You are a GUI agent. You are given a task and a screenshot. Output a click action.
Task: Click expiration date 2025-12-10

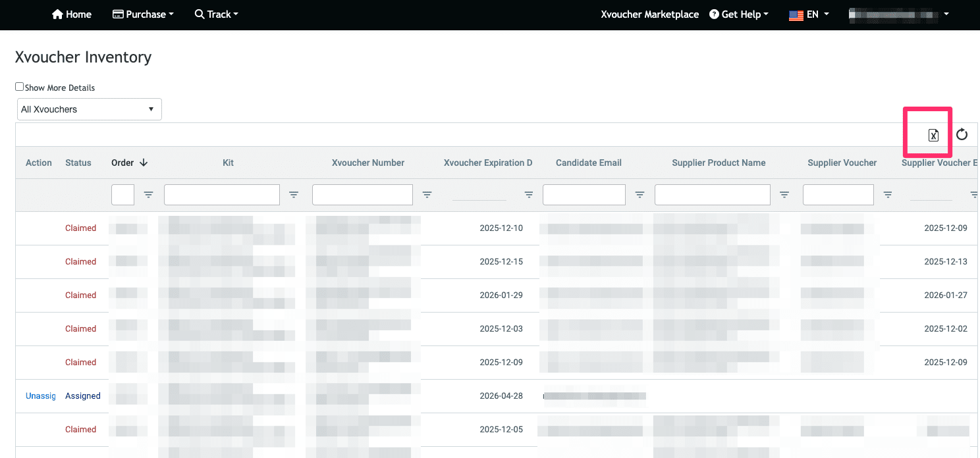coord(501,228)
